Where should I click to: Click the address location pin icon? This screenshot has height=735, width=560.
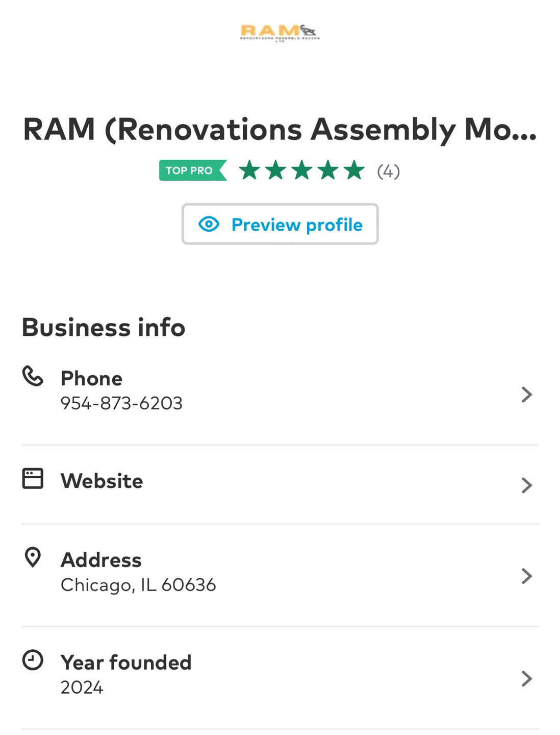point(33,557)
